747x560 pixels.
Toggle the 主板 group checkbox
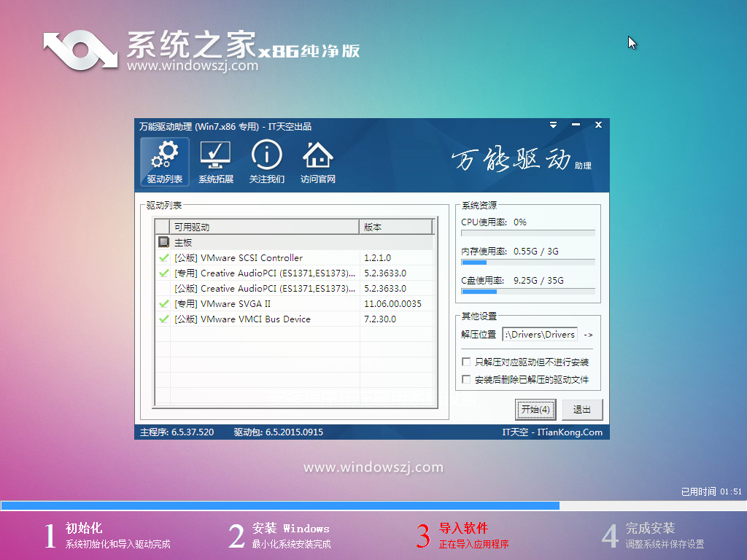pyautogui.click(x=163, y=242)
